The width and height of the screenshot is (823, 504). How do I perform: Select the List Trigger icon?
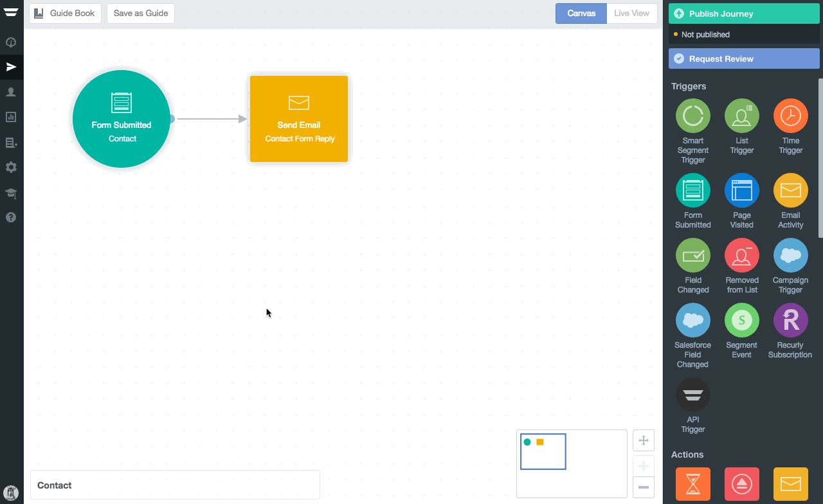741,116
